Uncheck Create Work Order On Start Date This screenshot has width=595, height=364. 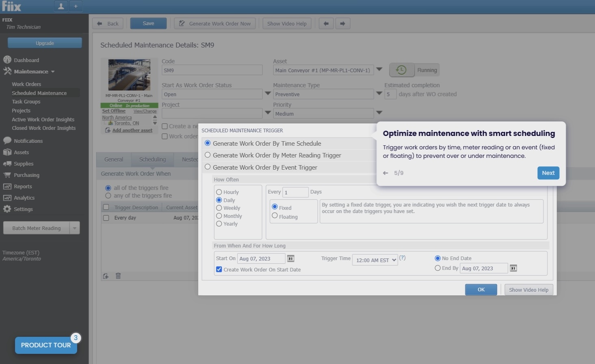219,269
